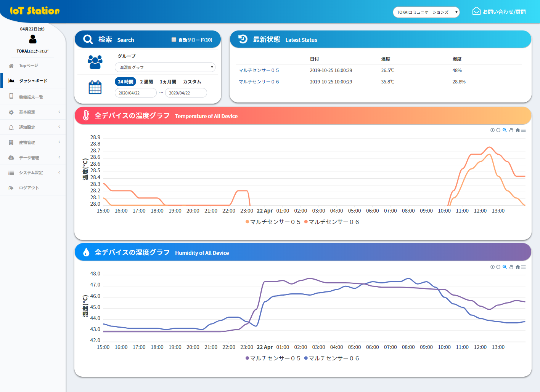
Task: Open the TOKAIコミュニケーションズ dropdown
Action: [426, 12]
